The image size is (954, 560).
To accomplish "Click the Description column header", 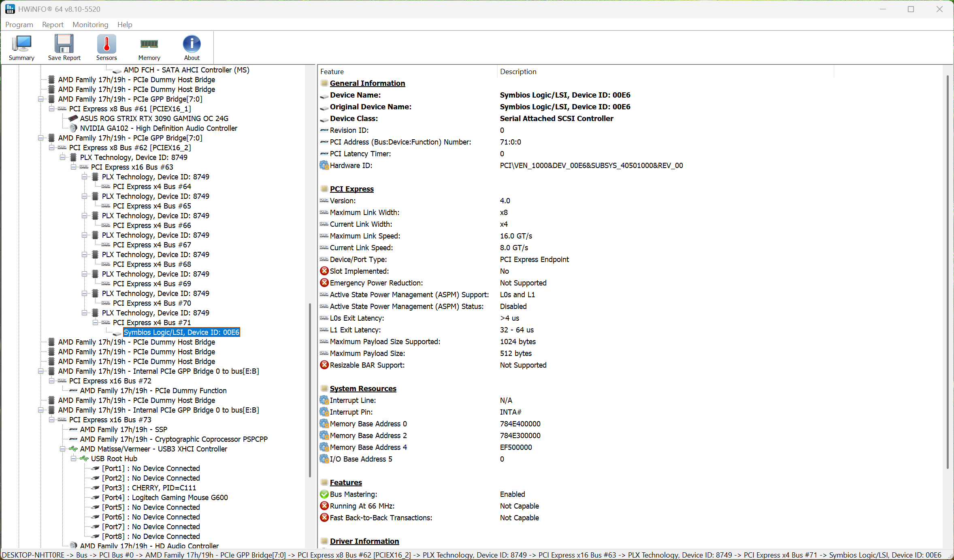I will coord(518,72).
